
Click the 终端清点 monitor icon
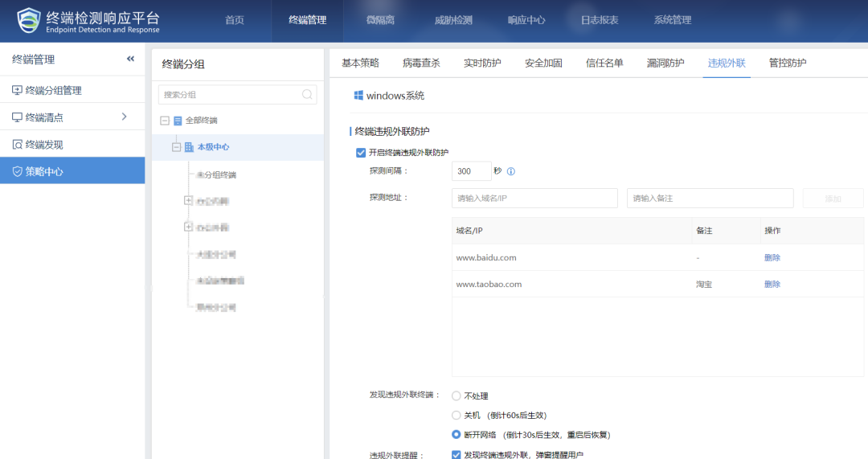click(x=17, y=117)
